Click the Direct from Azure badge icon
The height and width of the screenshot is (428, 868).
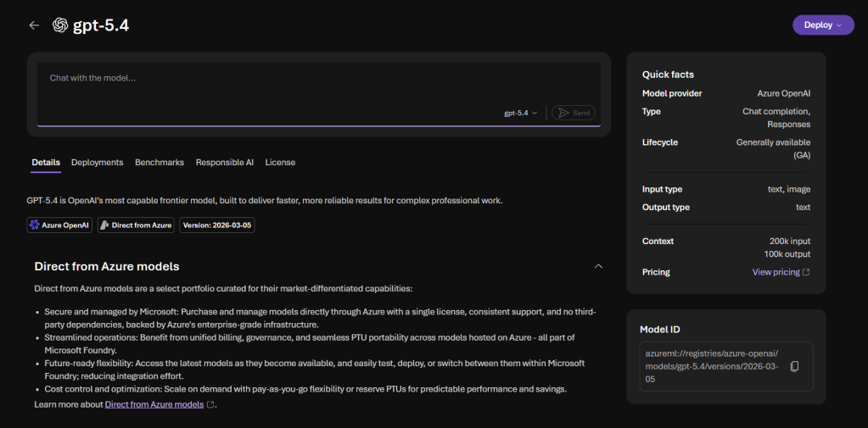click(x=105, y=225)
